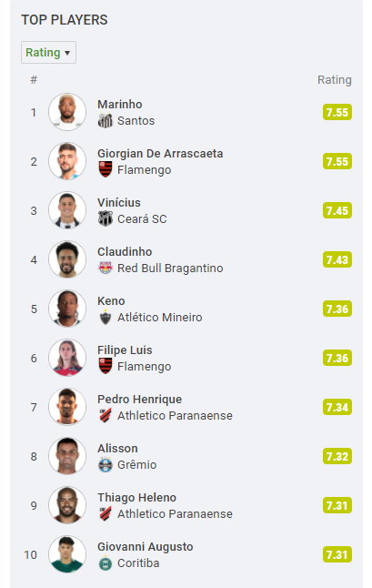
Task: Click Athletico Paranaense crest under Pedro Henrique
Action: 106,415
